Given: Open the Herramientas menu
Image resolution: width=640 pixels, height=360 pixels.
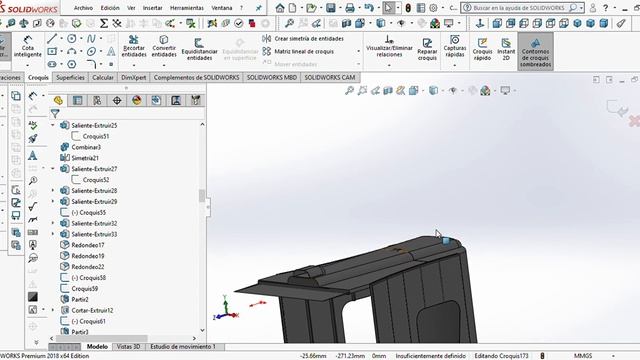Looking at the screenshot, I should [x=187, y=8].
